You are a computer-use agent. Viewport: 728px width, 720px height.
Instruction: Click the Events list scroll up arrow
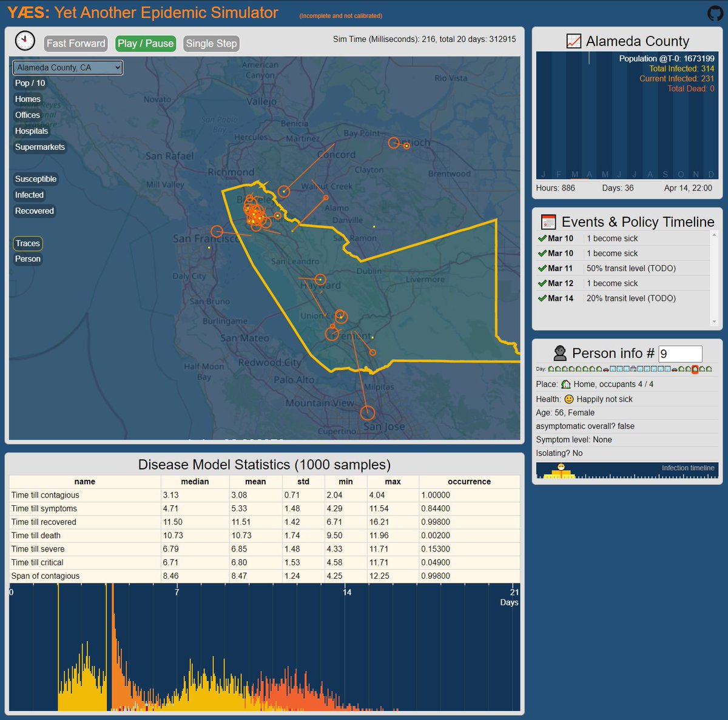tap(714, 235)
